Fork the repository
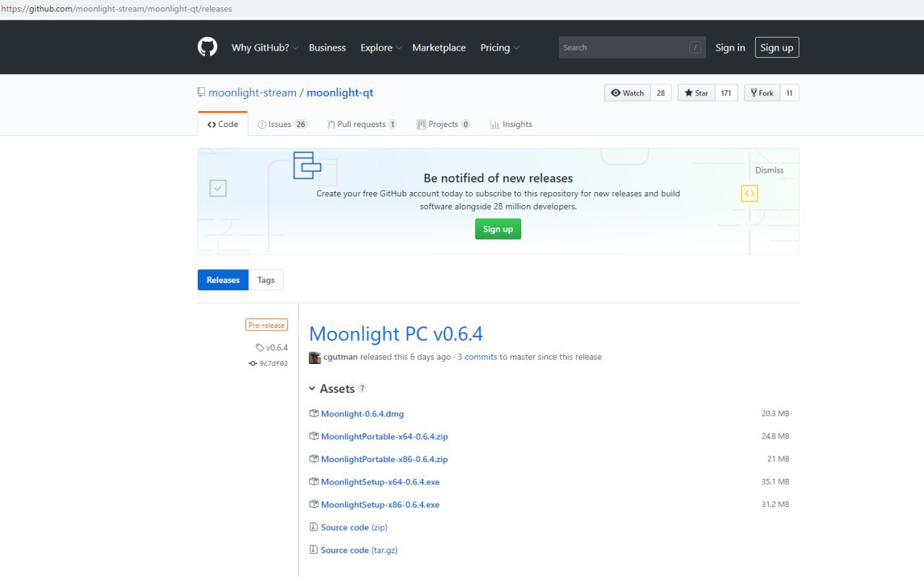The image size is (924, 577). tap(762, 92)
